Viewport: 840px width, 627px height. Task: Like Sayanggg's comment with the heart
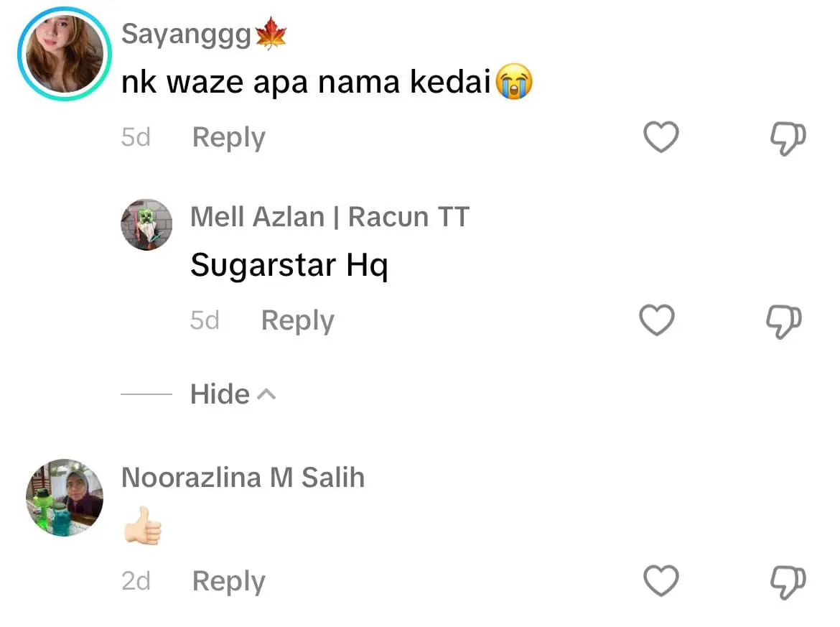tap(661, 137)
